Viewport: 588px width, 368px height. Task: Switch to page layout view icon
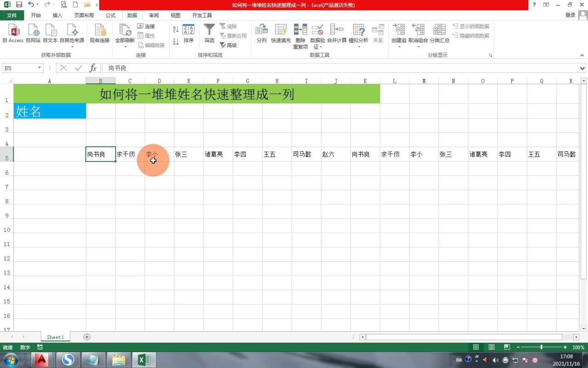(x=492, y=347)
